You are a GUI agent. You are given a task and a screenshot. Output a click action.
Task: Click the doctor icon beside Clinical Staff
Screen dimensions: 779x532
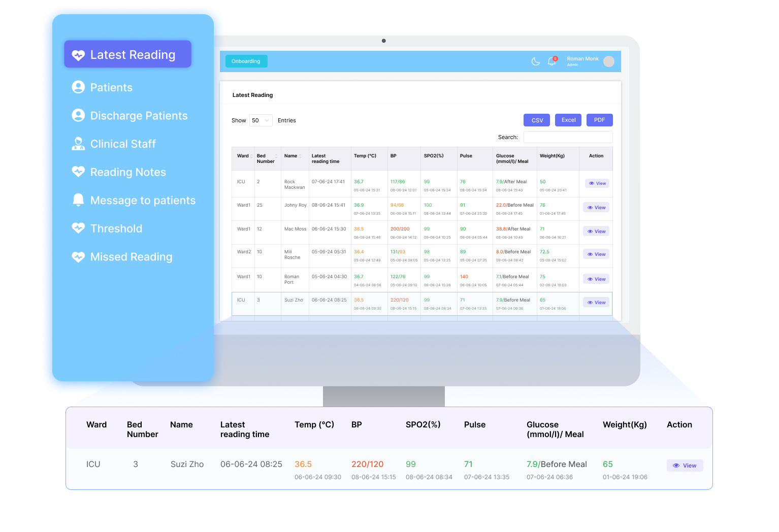78,144
